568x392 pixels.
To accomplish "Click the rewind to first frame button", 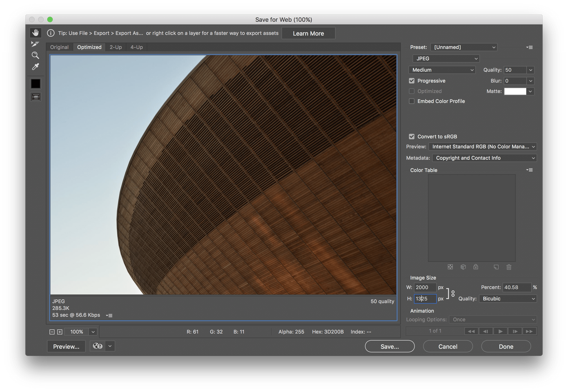I will (x=471, y=331).
